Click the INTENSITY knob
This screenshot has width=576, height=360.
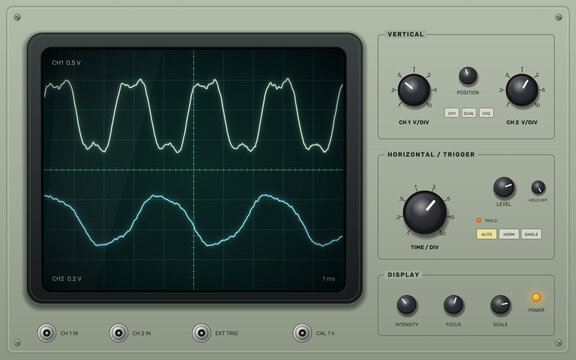(x=406, y=305)
